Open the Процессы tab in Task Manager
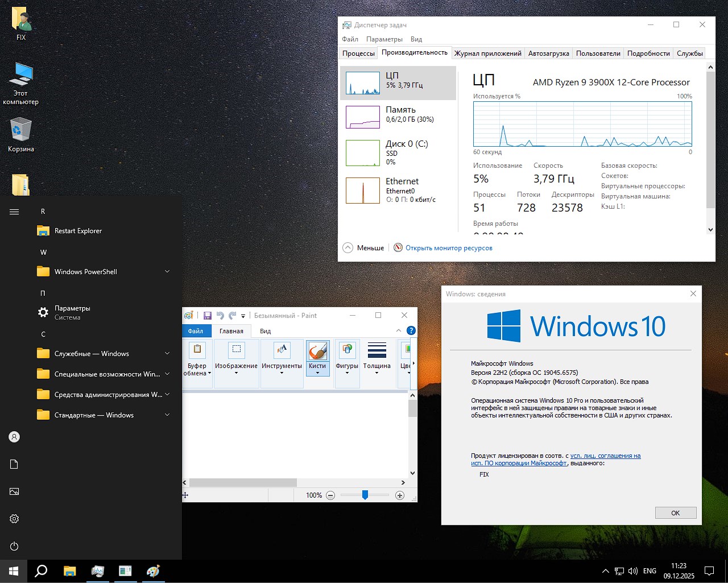 pos(358,52)
